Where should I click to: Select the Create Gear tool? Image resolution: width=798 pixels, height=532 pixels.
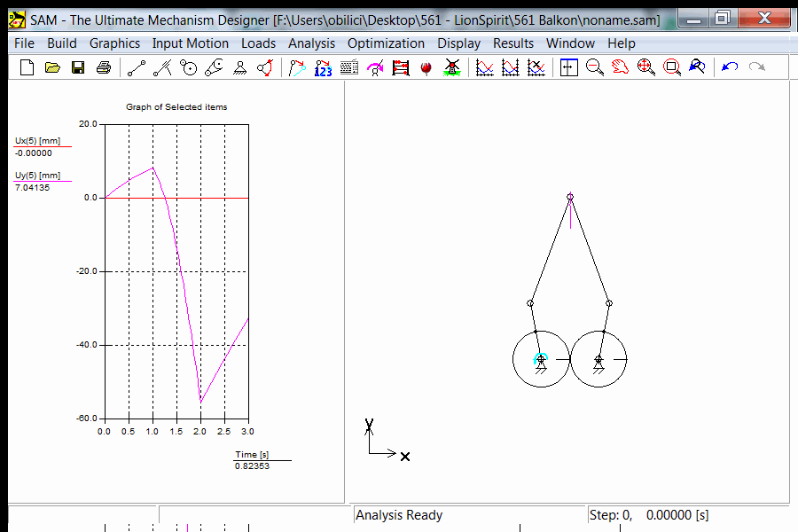(188, 67)
